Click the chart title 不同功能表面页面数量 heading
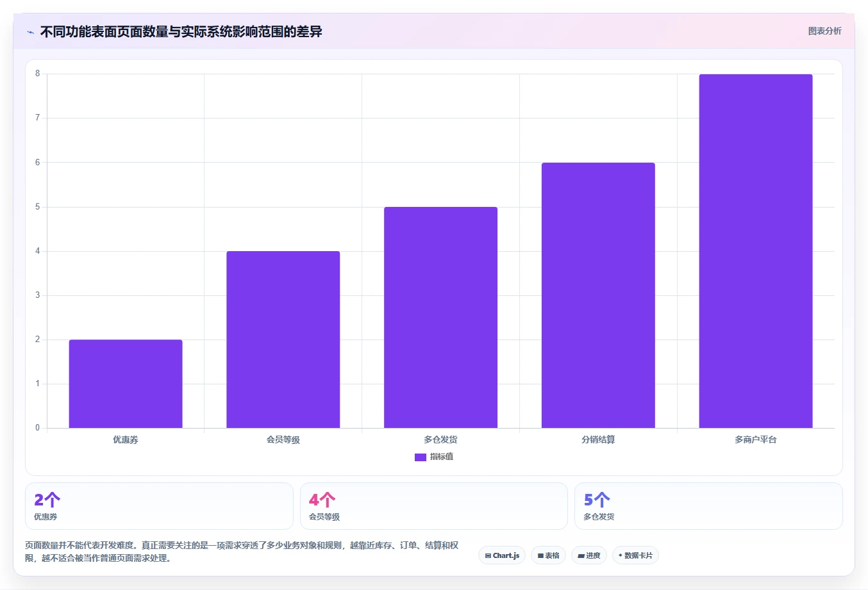 [181, 31]
